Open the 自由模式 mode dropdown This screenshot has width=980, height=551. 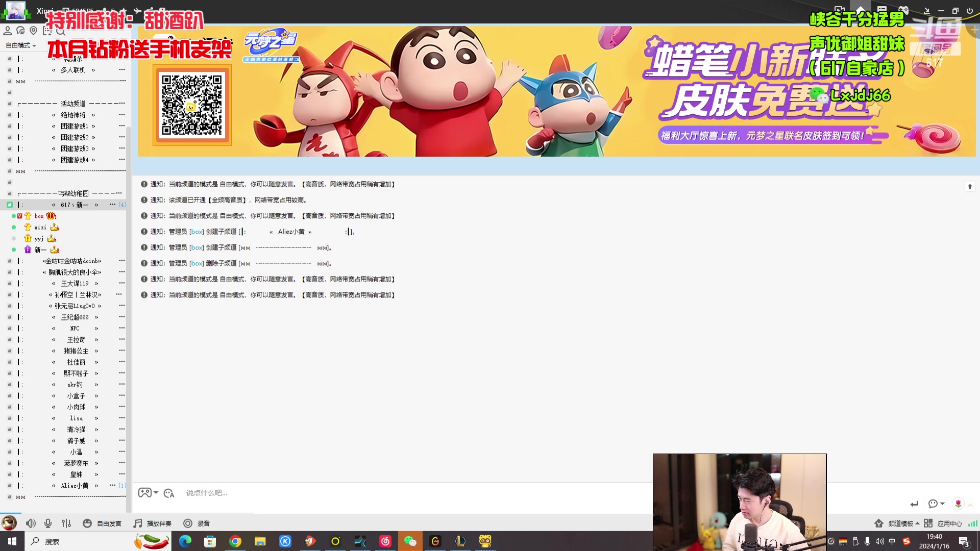[21, 45]
